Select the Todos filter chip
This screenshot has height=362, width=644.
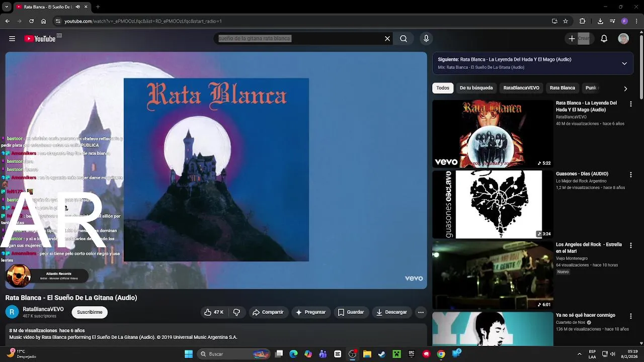tap(443, 88)
